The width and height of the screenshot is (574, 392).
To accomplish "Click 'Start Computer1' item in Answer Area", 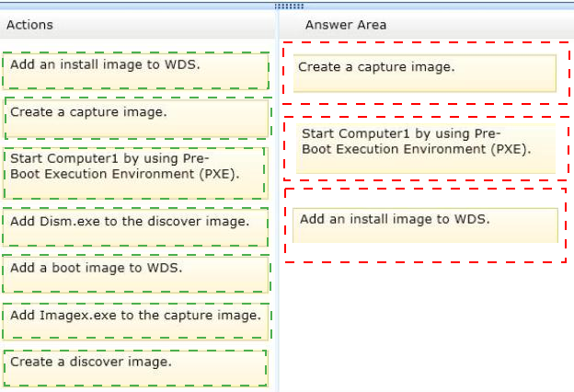I will 426,148.
